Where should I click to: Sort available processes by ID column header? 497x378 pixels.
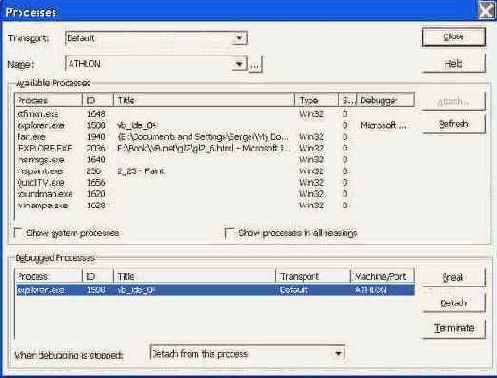(98, 100)
